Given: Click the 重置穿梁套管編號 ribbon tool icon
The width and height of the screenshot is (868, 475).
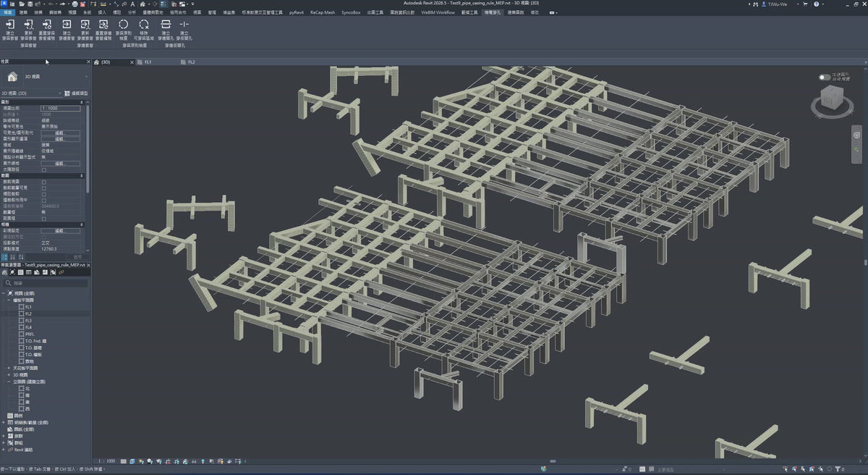Looking at the screenshot, I should click(47, 25).
